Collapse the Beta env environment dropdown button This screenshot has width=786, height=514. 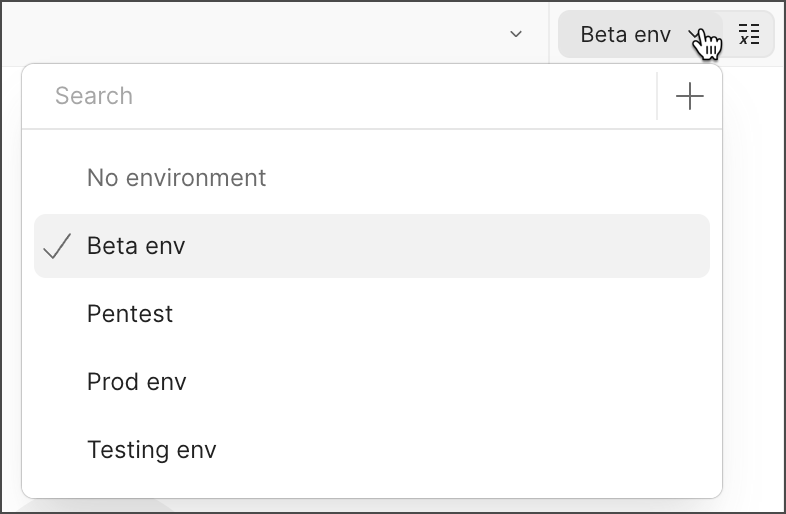pos(640,34)
